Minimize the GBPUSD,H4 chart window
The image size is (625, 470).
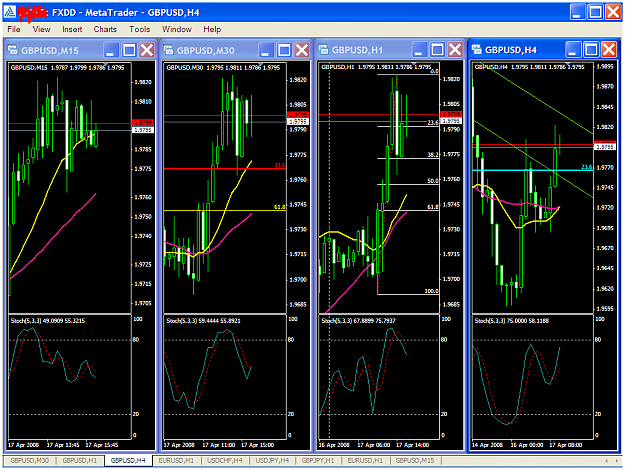pos(572,50)
